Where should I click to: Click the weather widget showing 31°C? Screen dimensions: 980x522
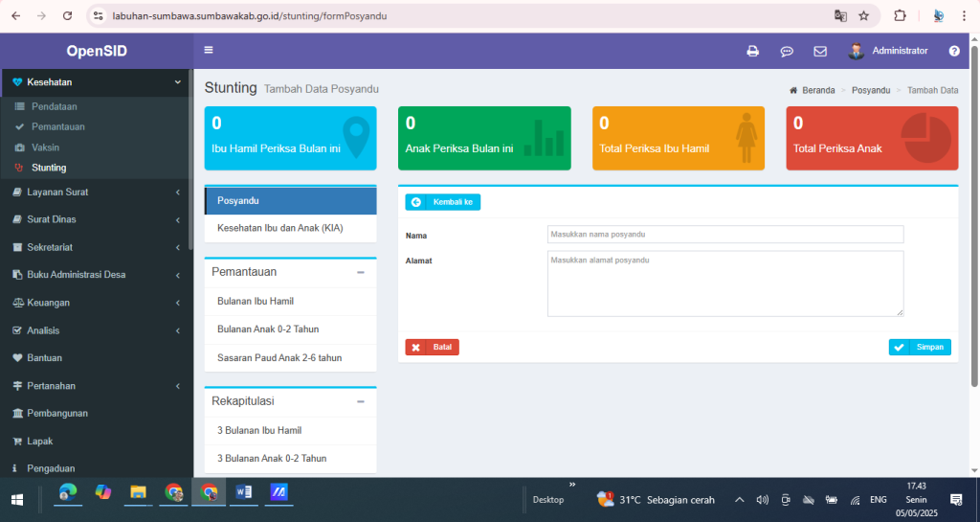pos(655,500)
